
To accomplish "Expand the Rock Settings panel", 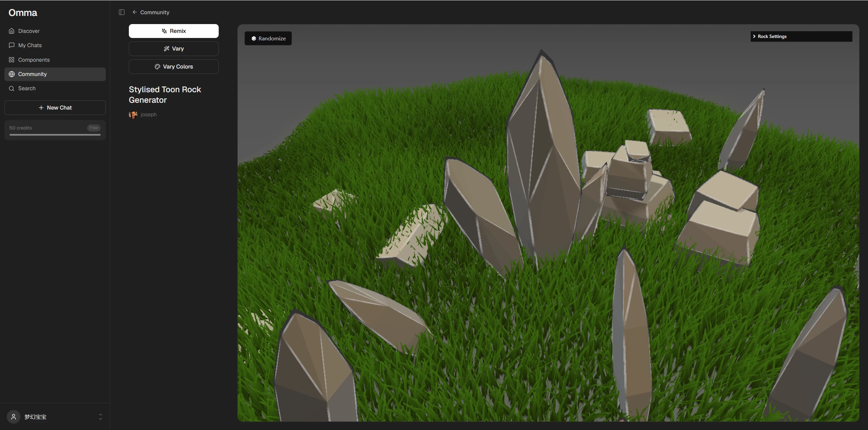I will click(x=801, y=36).
